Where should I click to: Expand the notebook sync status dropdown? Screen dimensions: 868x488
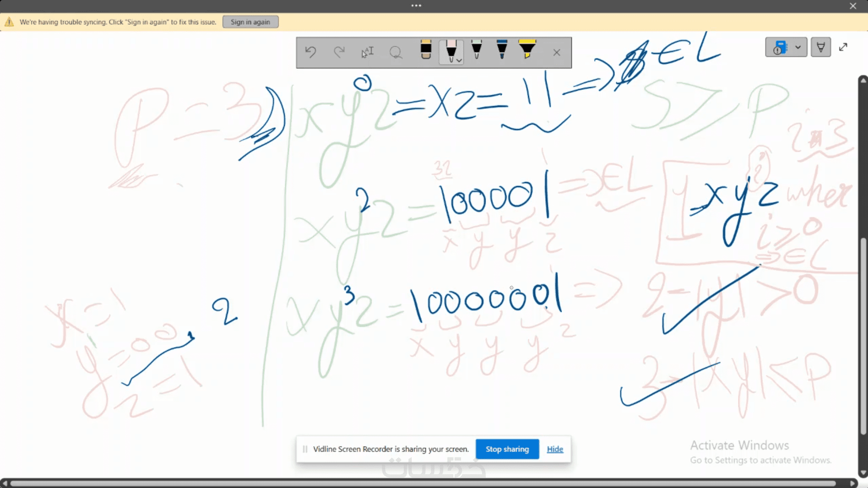tap(798, 47)
